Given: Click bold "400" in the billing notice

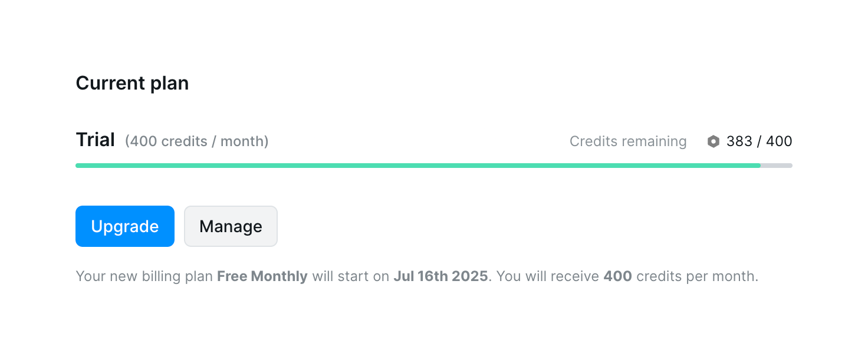Looking at the screenshot, I should (x=617, y=276).
